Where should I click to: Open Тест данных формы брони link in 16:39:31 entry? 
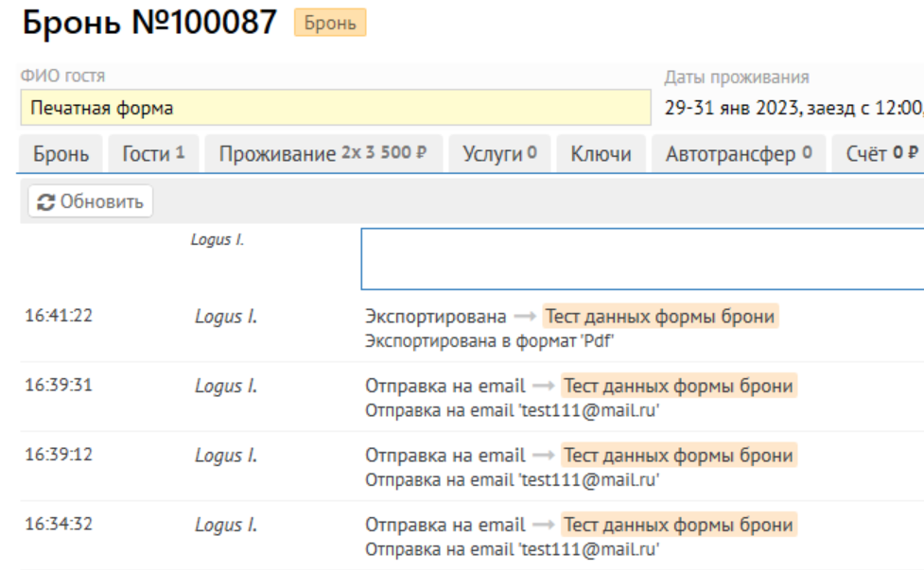(x=679, y=386)
